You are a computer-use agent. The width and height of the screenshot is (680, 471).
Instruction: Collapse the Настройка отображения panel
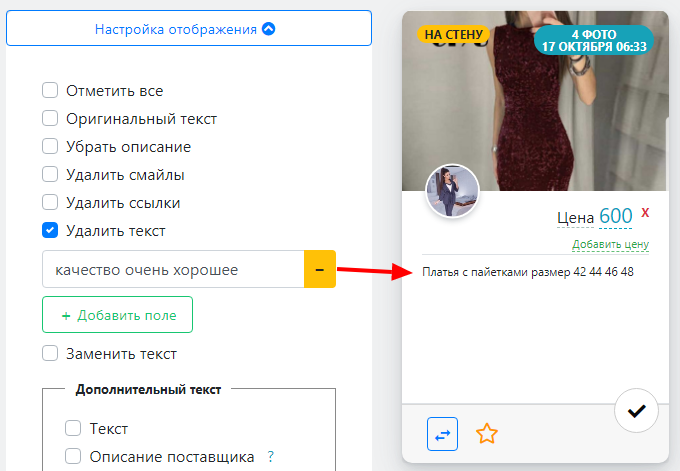pyautogui.click(x=188, y=29)
